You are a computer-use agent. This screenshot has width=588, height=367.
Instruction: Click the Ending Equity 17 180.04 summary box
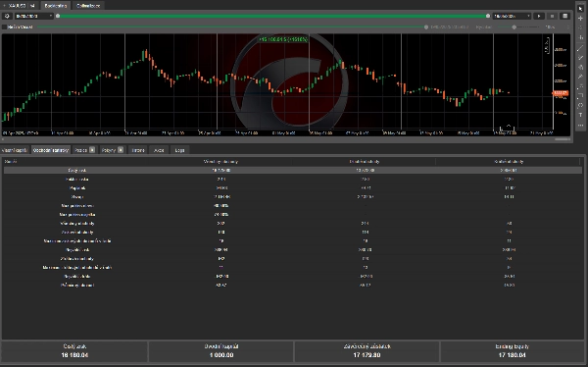[512, 351]
